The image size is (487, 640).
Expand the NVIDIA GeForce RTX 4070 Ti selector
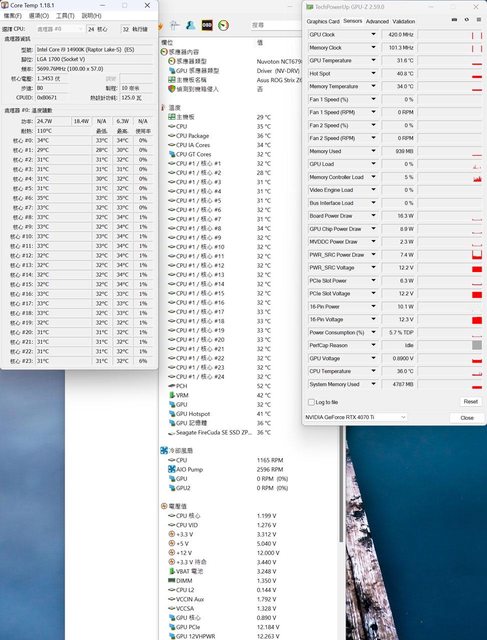(x=355, y=417)
